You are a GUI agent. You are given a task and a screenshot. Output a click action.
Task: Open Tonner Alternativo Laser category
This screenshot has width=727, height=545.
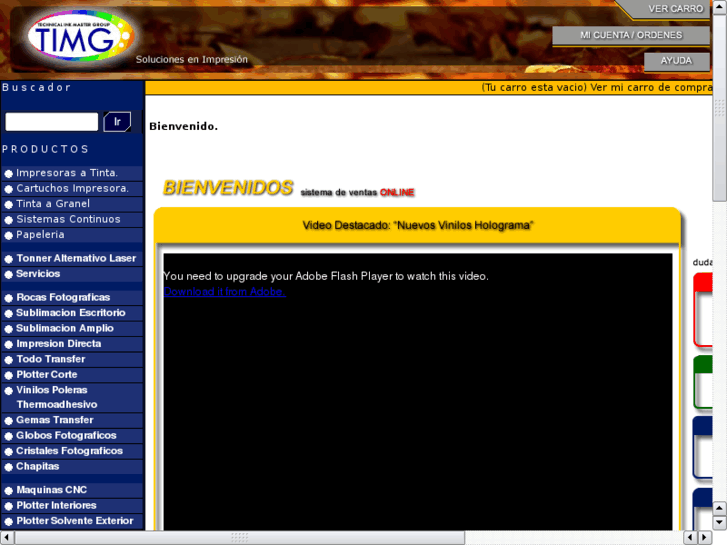[x=77, y=258]
